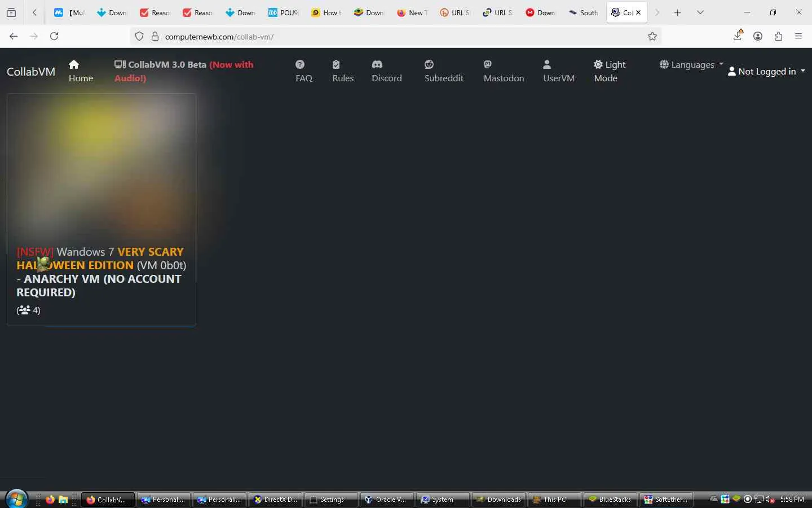Open the Windows Start orb
The height and width of the screenshot is (508, 812).
[16, 500]
